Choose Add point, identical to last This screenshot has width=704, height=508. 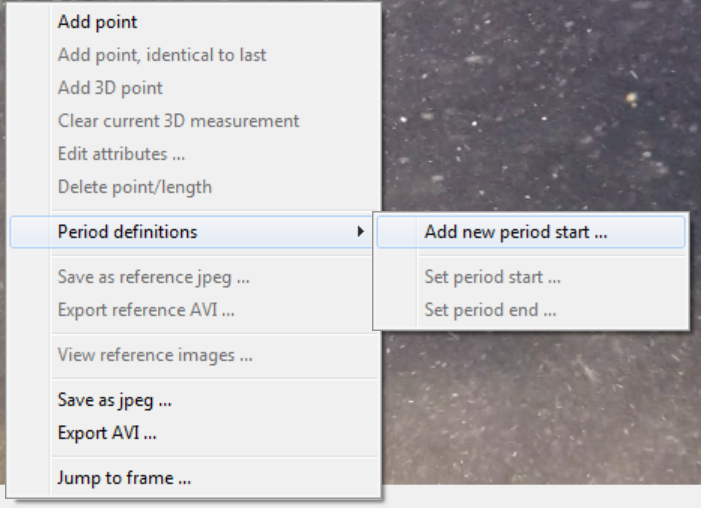[x=162, y=55]
